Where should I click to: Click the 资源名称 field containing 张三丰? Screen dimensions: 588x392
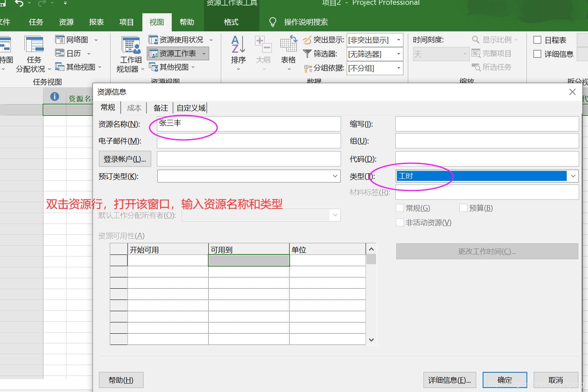point(249,124)
